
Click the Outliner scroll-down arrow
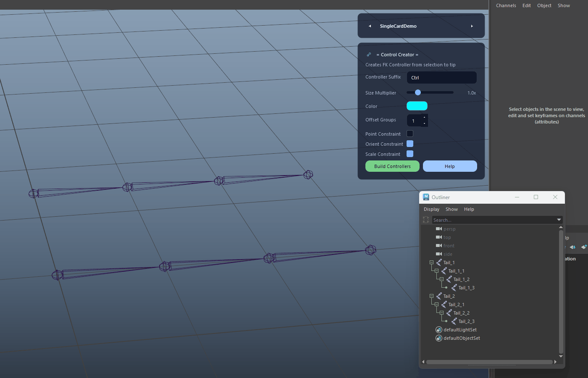561,356
